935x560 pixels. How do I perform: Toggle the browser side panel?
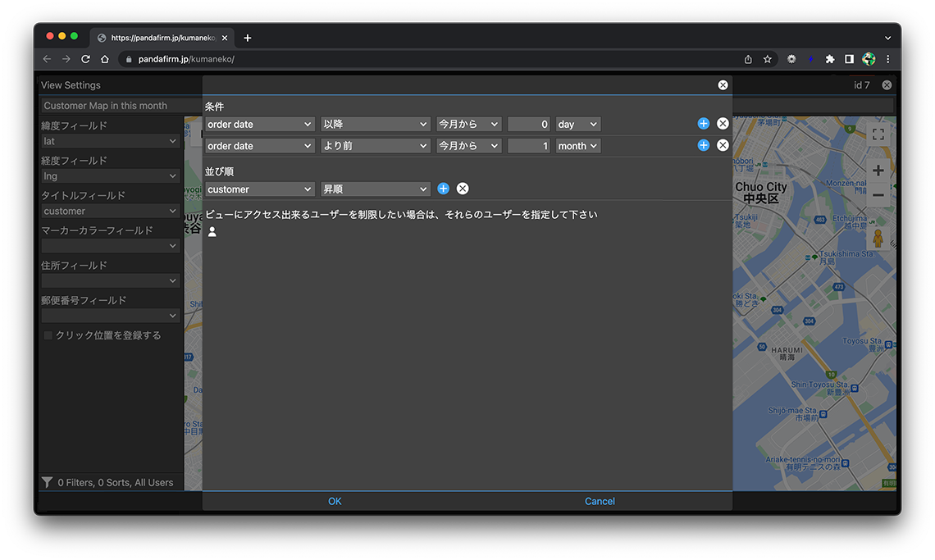point(849,59)
